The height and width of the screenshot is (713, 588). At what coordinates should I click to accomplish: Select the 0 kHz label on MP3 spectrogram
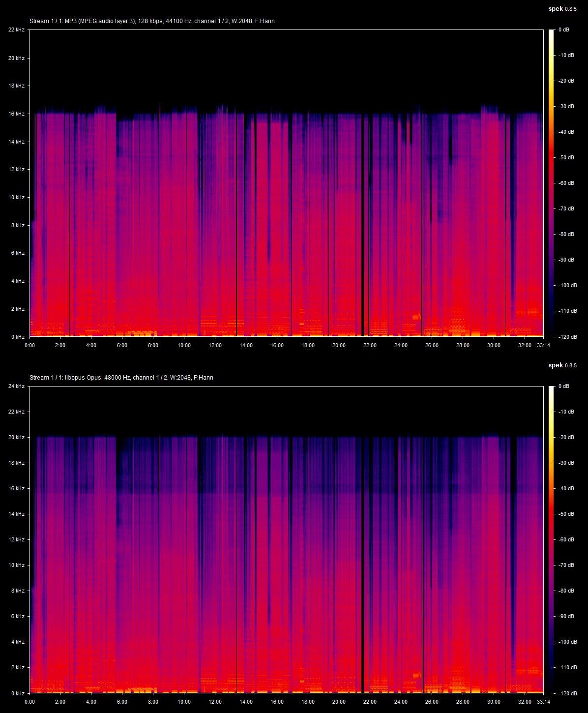coord(18,337)
